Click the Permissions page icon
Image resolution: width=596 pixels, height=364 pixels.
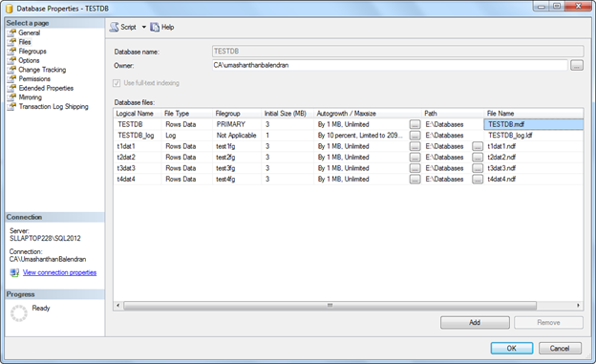pos(12,78)
